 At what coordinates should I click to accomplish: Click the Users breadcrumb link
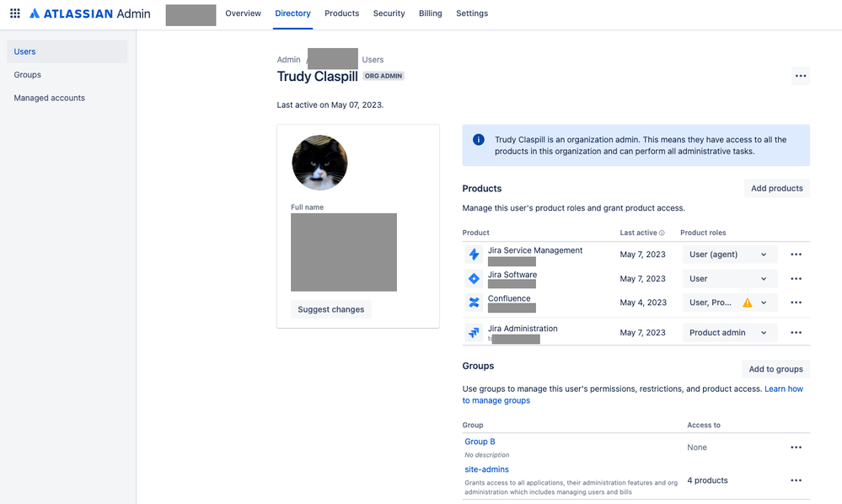pyautogui.click(x=373, y=60)
